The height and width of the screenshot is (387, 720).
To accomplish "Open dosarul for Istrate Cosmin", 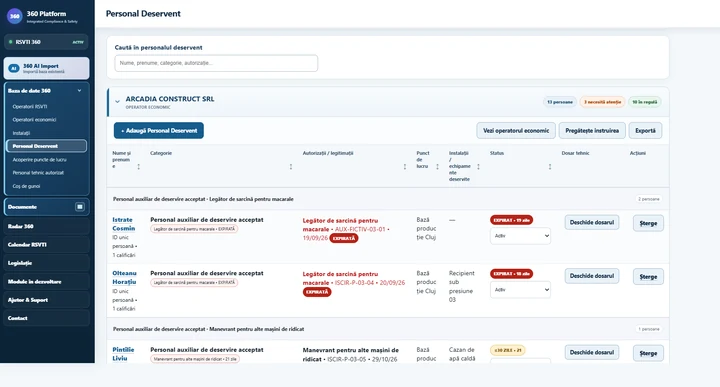I will coord(591,222).
